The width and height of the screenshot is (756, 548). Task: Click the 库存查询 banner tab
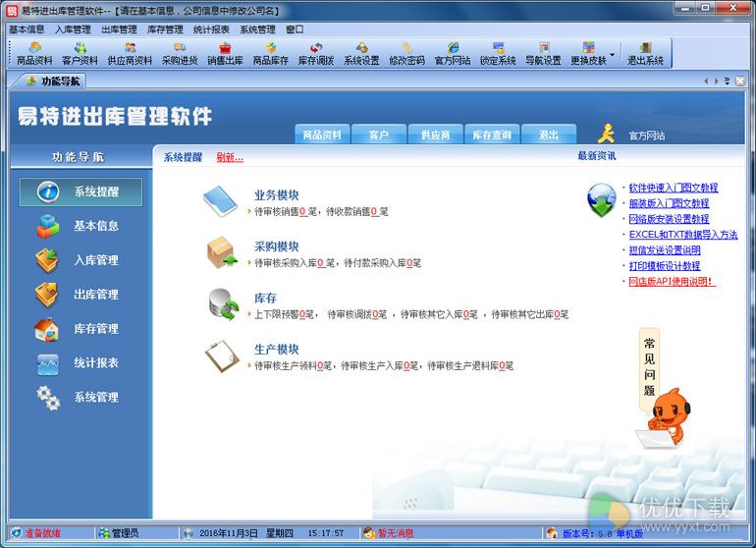492,135
